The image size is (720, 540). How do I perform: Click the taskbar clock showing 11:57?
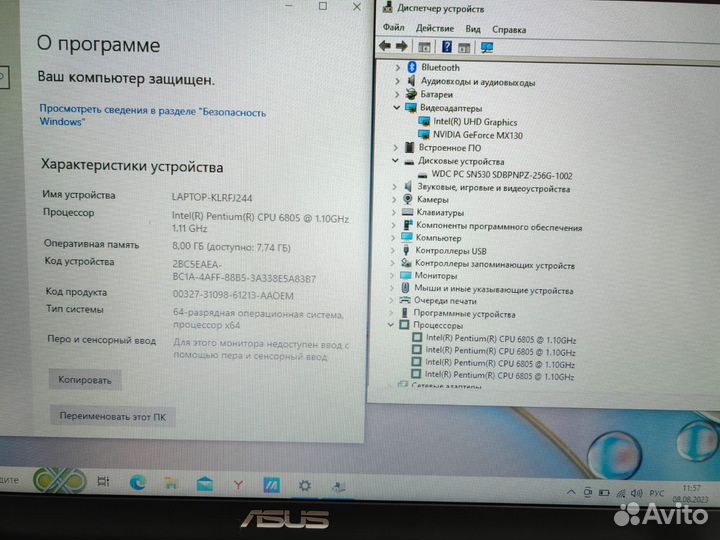(691, 488)
